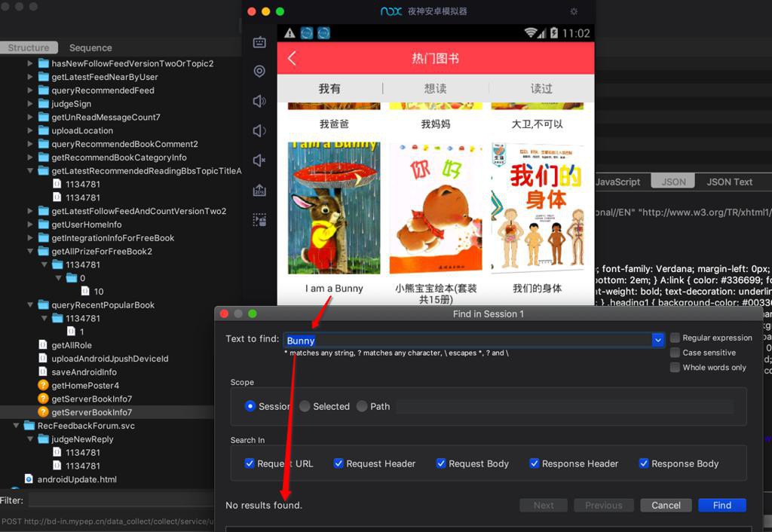Image resolution: width=772 pixels, height=532 pixels.
Task: Enable Regular expression checkbox
Action: pos(675,338)
